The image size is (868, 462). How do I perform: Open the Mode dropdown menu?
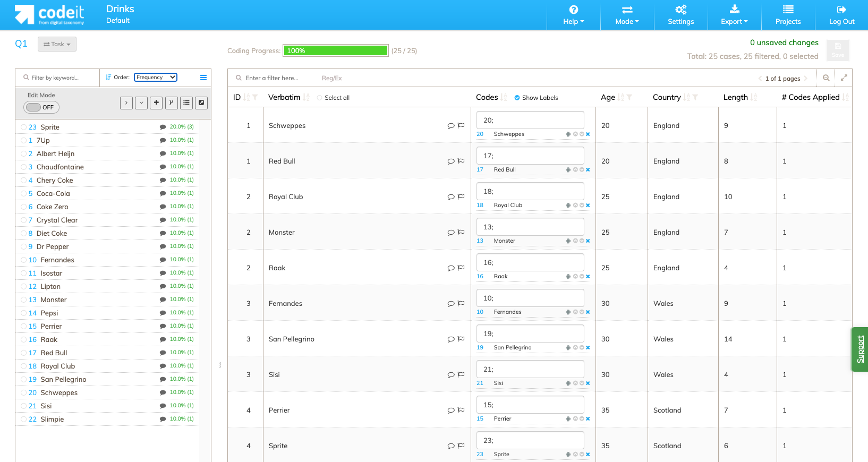point(627,15)
